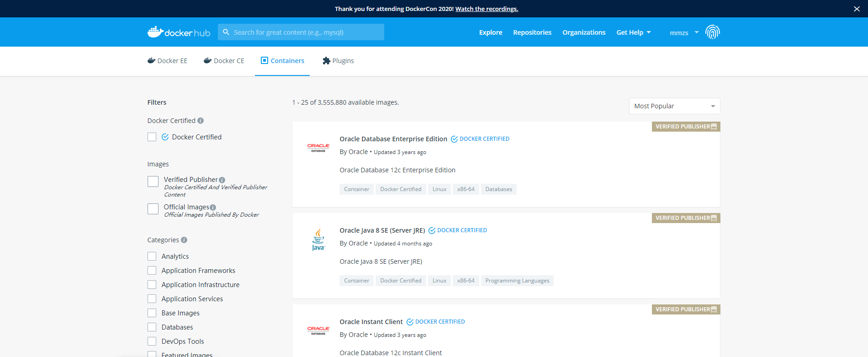The width and height of the screenshot is (868, 357).
Task: Click the x86-64 tag on Oracle Database card
Action: coord(466,189)
